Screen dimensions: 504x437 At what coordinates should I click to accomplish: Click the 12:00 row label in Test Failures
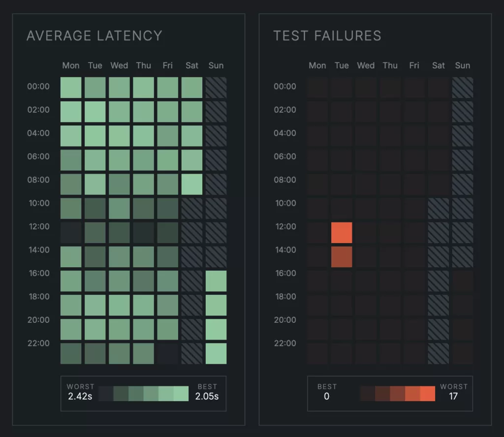click(x=285, y=227)
